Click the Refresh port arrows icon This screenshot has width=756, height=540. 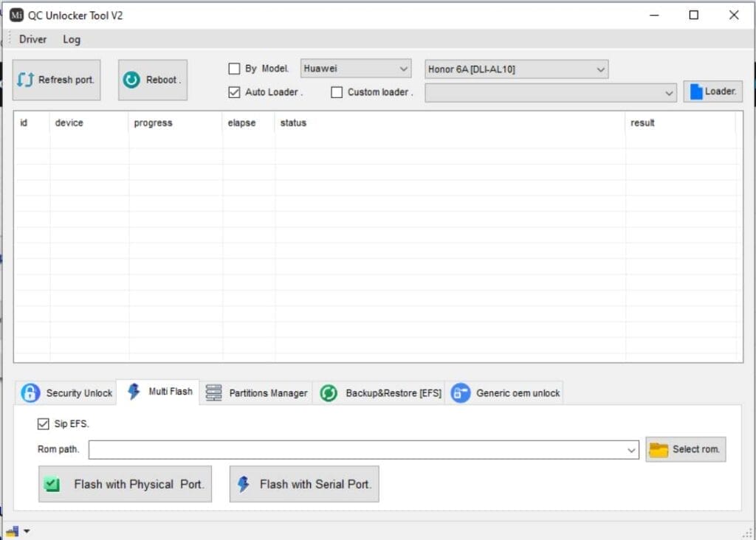tap(26, 80)
